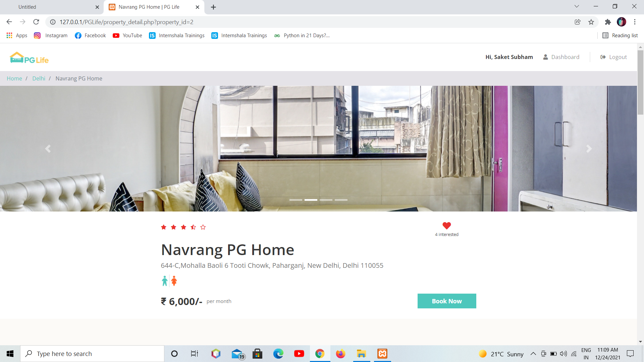Click the next arrow on the photo carousel

coord(589,148)
